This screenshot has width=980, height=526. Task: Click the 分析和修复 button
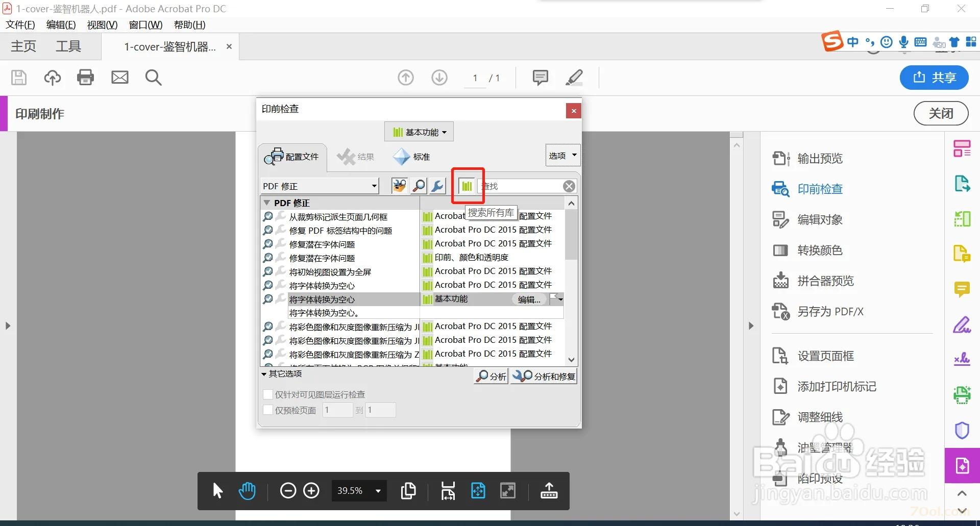[x=544, y=377]
